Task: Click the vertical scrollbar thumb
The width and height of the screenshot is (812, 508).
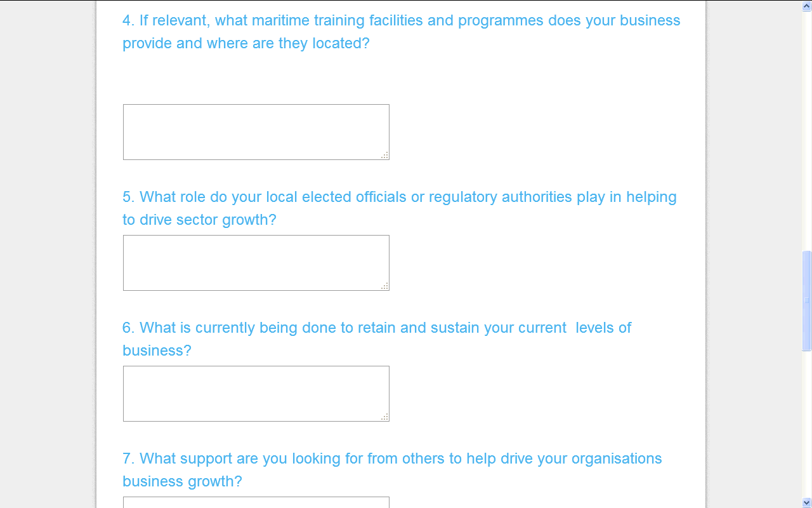Action: 806,301
